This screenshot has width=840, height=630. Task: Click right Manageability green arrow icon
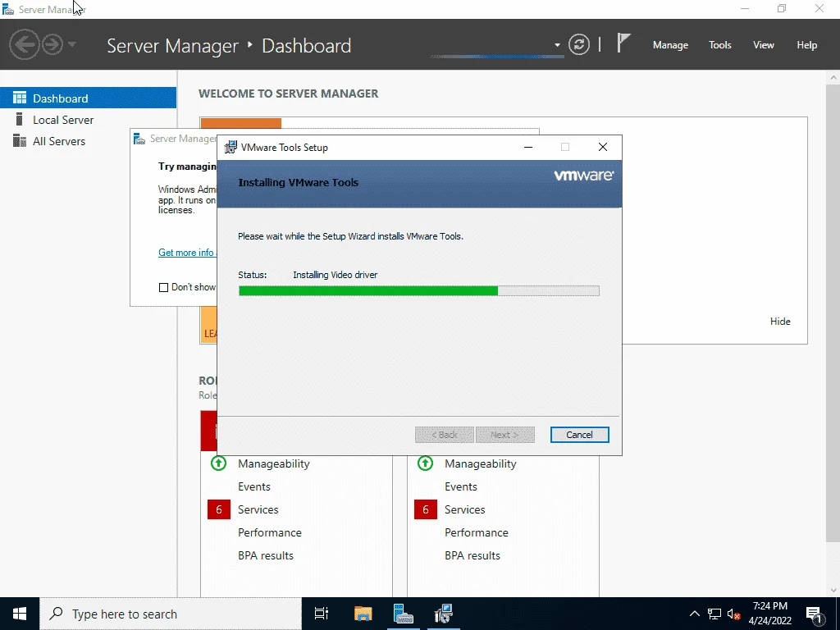(426, 463)
